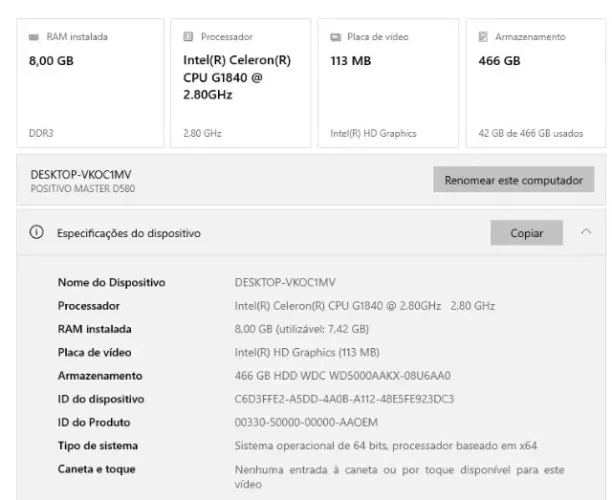Select the 8,00 GB RAM card value

51,60
